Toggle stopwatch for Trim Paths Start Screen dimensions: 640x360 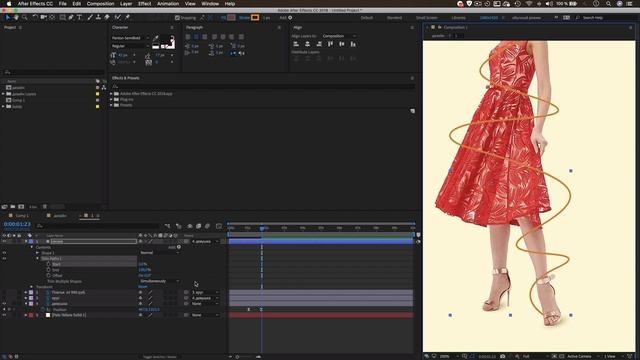pos(49,264)
